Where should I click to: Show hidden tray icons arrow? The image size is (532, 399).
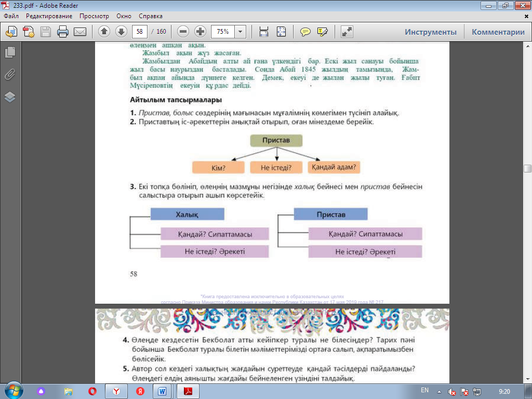[439, 392]
